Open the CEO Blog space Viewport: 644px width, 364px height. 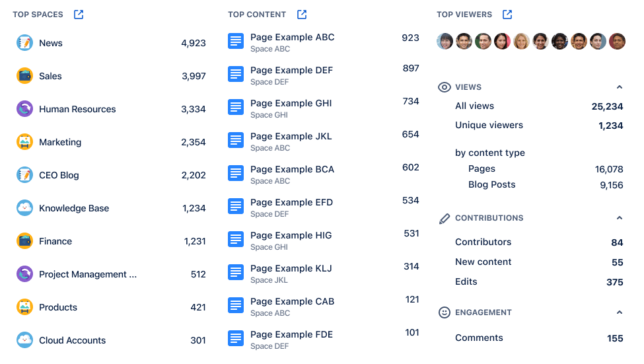click(x=59, y=175)
